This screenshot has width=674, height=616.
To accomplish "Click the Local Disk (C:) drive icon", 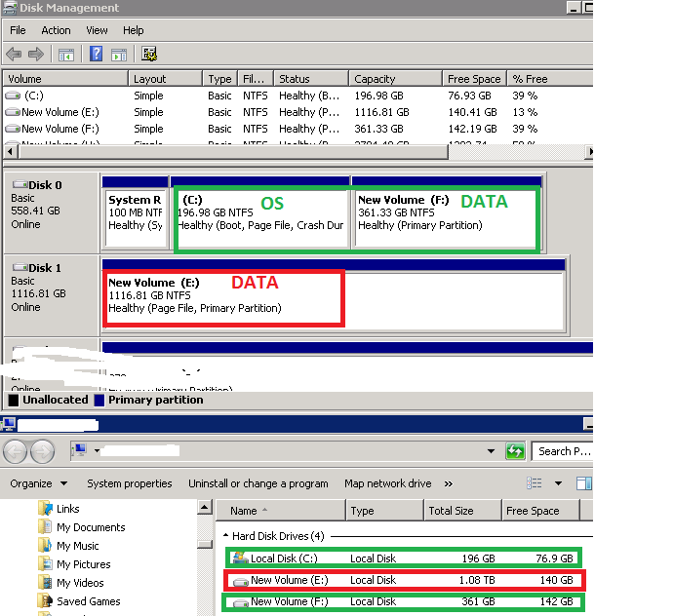I will [240, 558].
